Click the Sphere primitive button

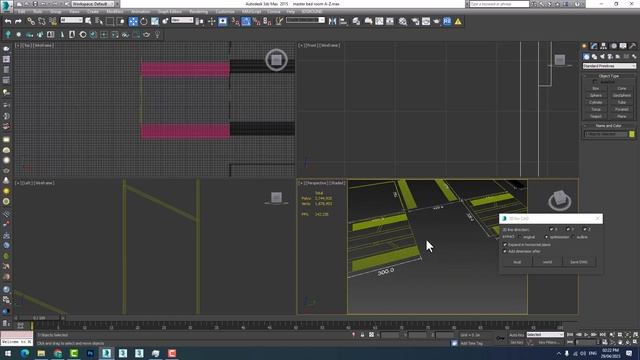[596, 95]
